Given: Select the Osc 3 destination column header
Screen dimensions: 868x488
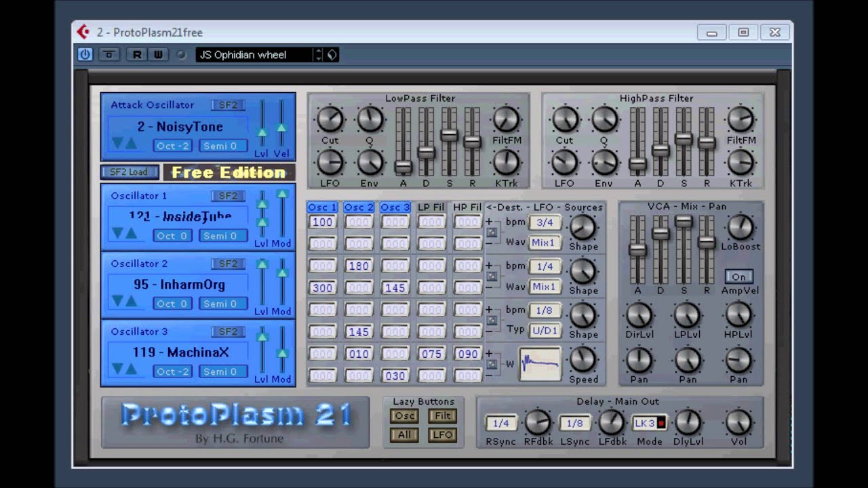Looking at the screenshot, I should tap(395, 207).
